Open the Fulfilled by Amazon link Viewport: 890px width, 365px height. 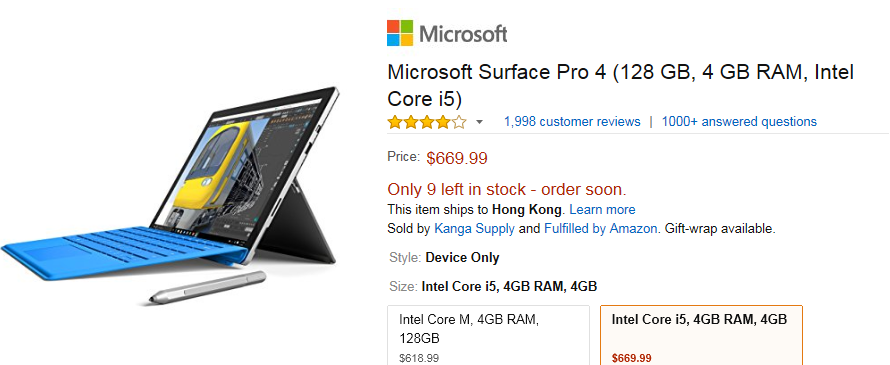(x=601, y=229)
